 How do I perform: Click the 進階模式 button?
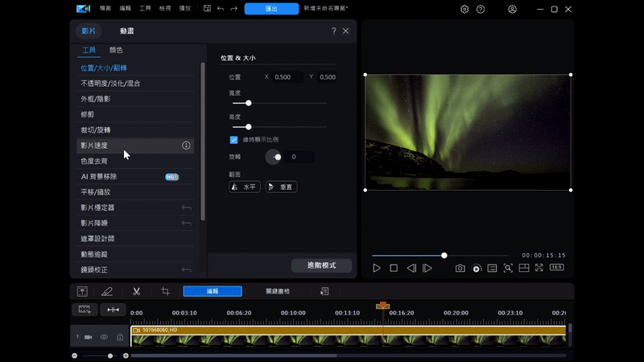pyautogui.click(x=321, y=265)
